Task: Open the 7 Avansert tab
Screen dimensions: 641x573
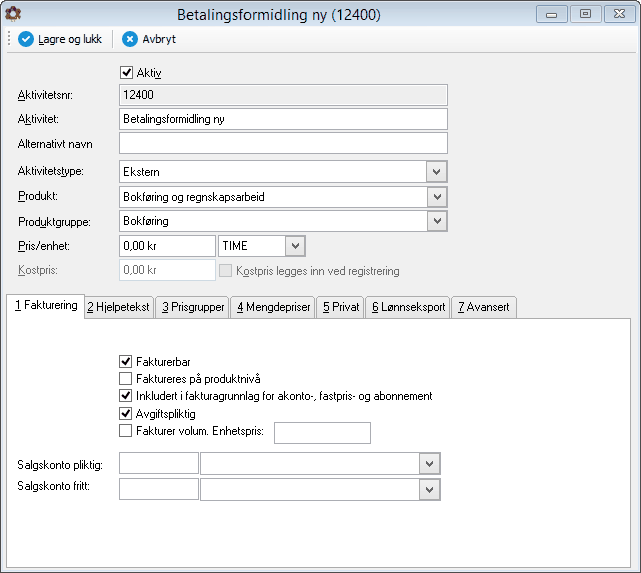Action: click(x=484, y=307)
